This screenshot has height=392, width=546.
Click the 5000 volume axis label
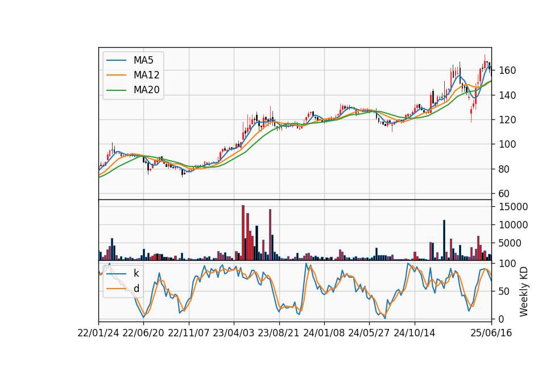(x=510, y=243)
